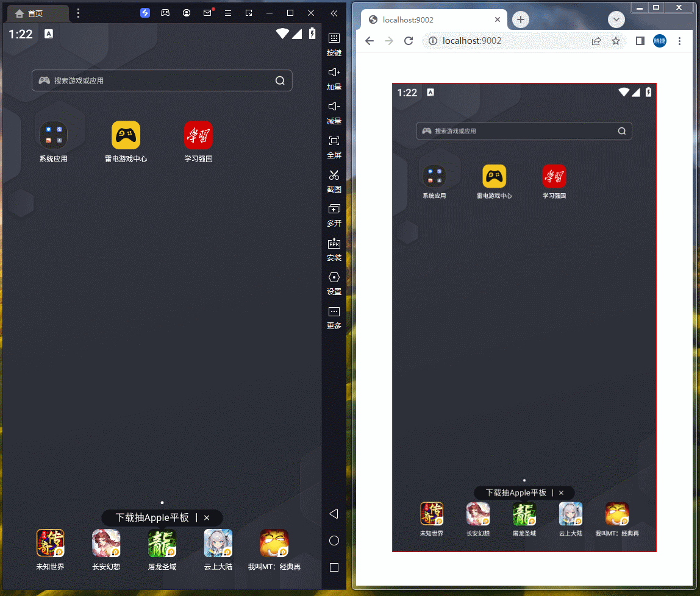
Task: Collapse the emulator sidebar with double chevron
Action: point(334,13)
